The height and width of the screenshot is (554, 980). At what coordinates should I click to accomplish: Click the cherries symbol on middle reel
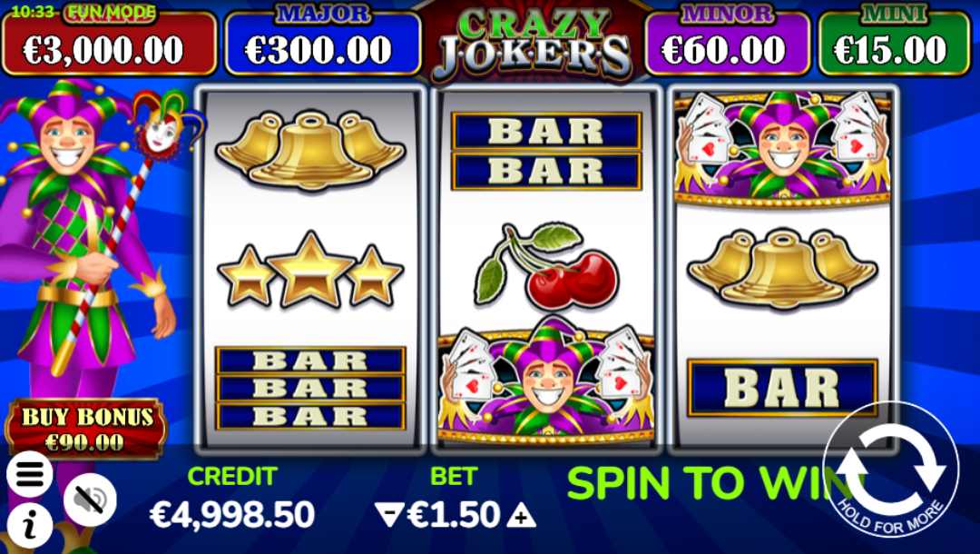tap(546, 266)
